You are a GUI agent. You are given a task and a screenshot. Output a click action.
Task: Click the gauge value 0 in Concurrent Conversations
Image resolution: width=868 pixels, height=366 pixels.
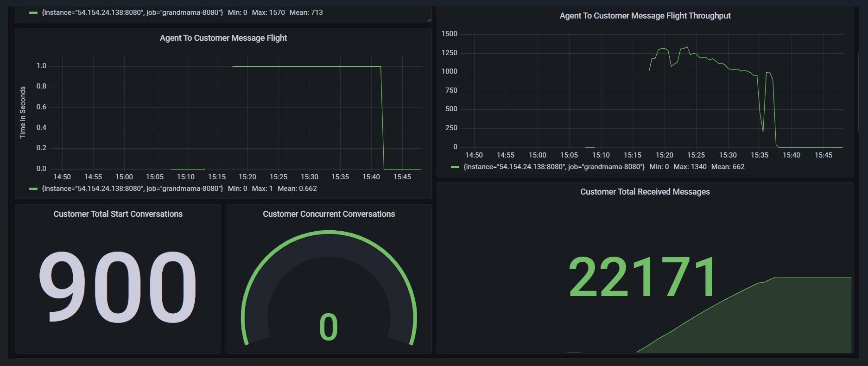pos(329,327)
